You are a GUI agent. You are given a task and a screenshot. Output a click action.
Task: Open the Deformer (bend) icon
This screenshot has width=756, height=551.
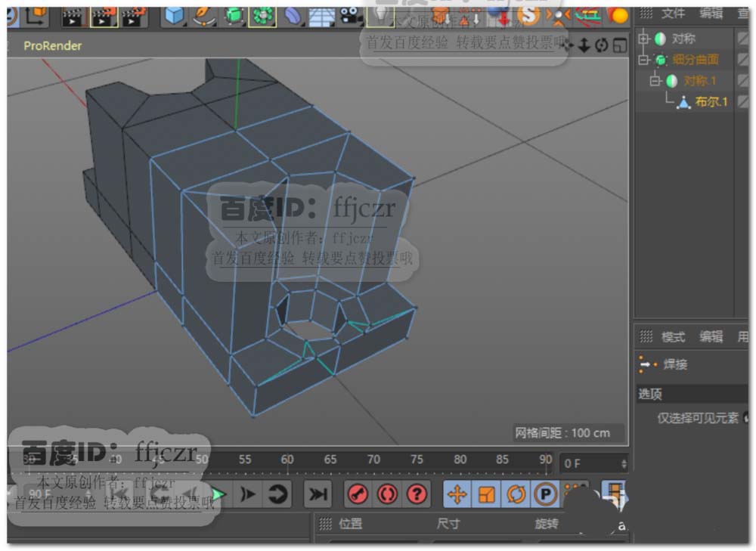[292, 17]
